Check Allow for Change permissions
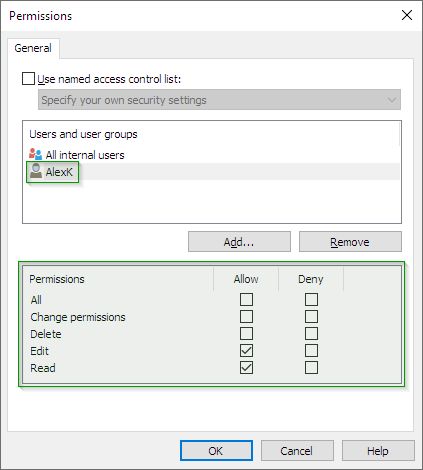 click(246, 316)
